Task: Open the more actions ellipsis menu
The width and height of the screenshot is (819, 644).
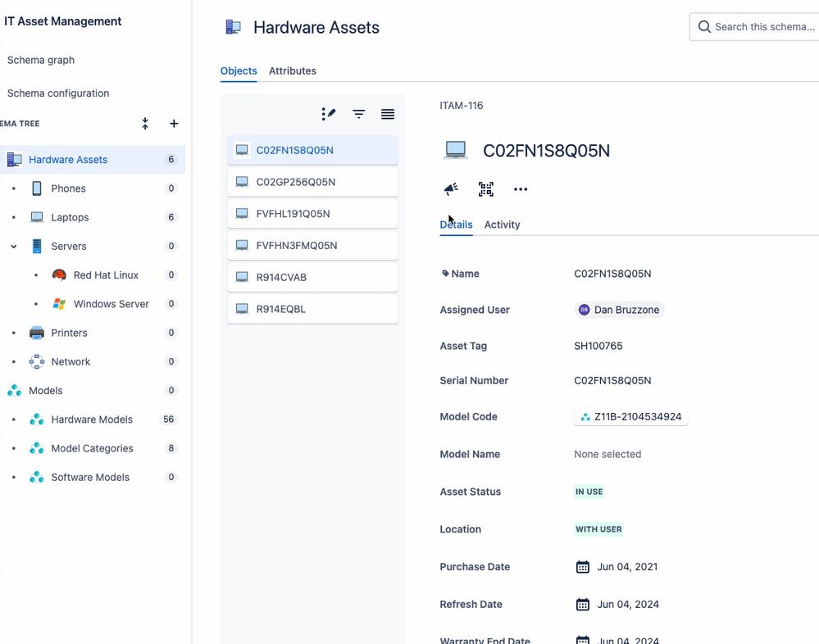Action: point(520,189)
